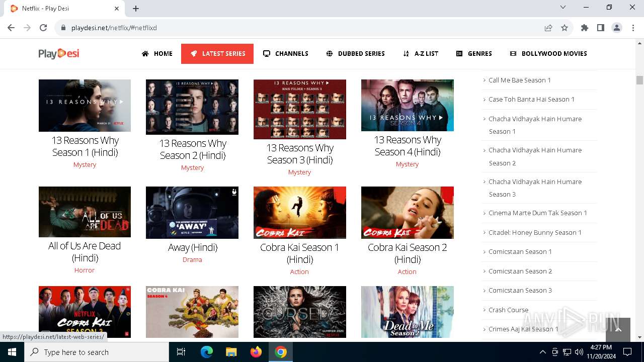Launch Firefox from taskbar

(x=256, y=352)
